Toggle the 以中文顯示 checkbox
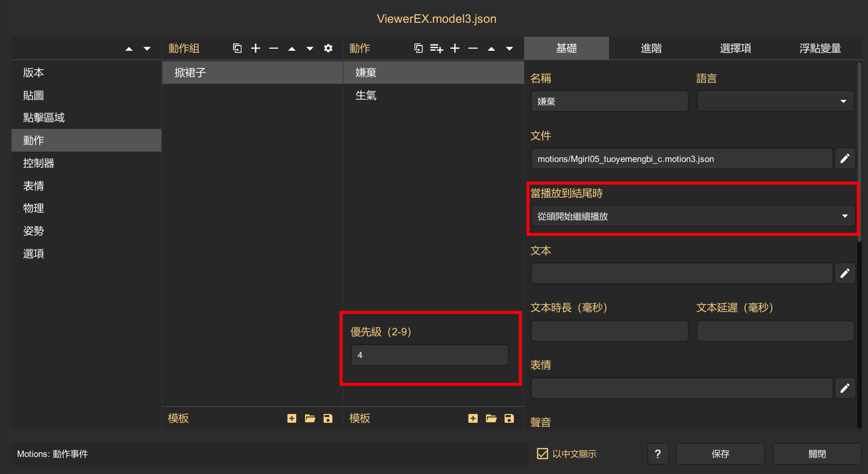 [x=542, y=454]
